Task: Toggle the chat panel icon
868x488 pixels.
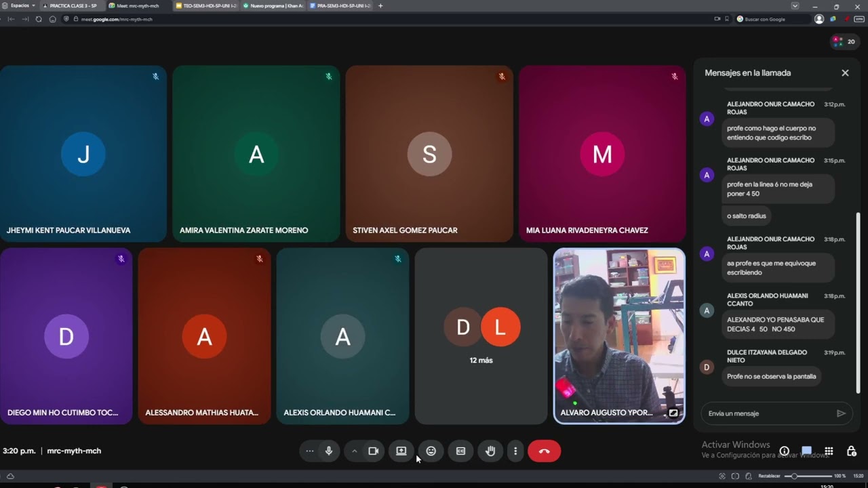Action: [806, 451]
